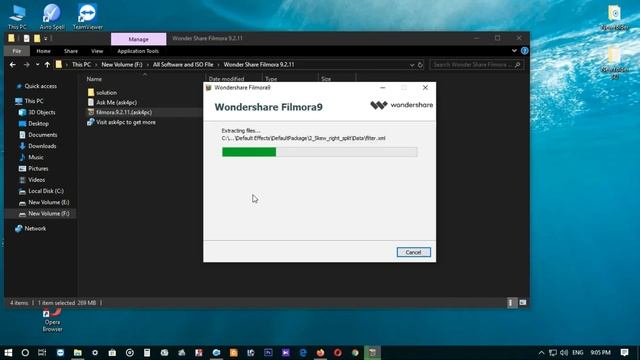
Task: Select the TeamViewer desktop shortcut
Action: tap(87, 16)
